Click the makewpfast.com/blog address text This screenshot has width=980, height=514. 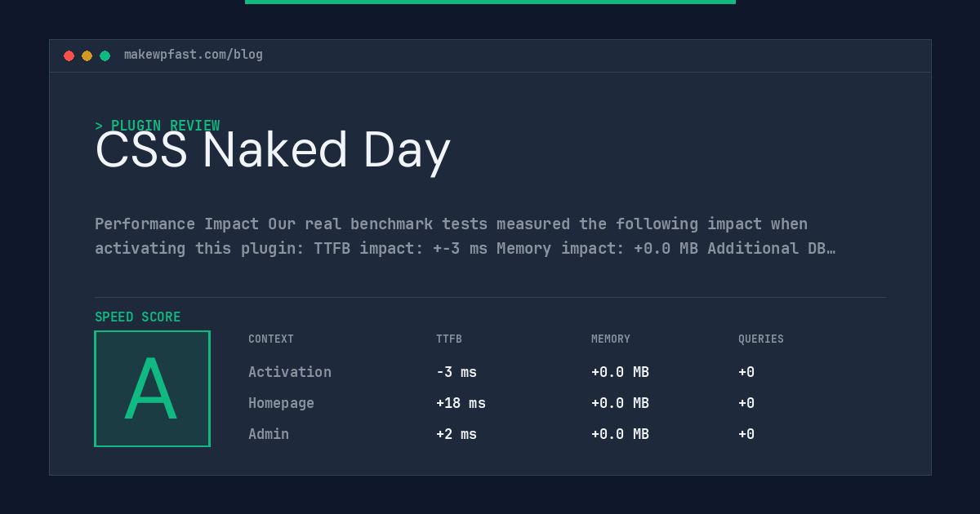[194, 55]
